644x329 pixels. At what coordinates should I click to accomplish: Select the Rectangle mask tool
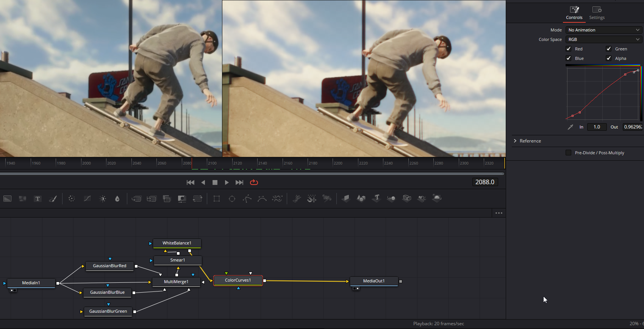tap(217, 199)
